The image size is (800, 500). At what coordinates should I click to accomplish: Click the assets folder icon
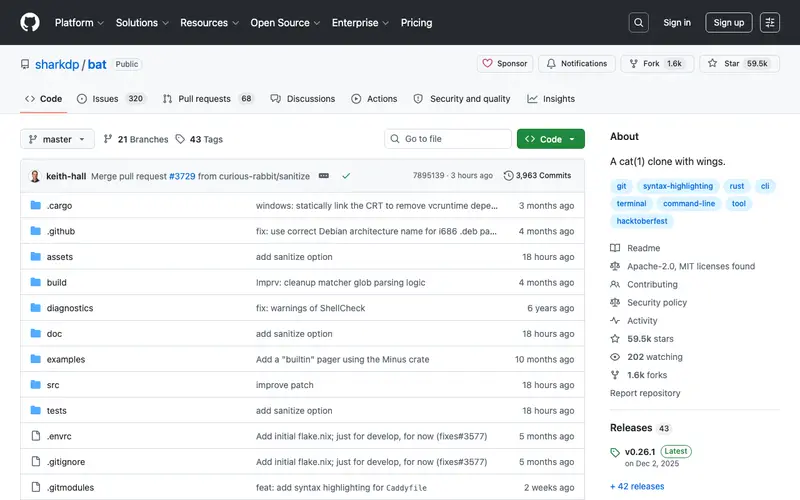35,256
